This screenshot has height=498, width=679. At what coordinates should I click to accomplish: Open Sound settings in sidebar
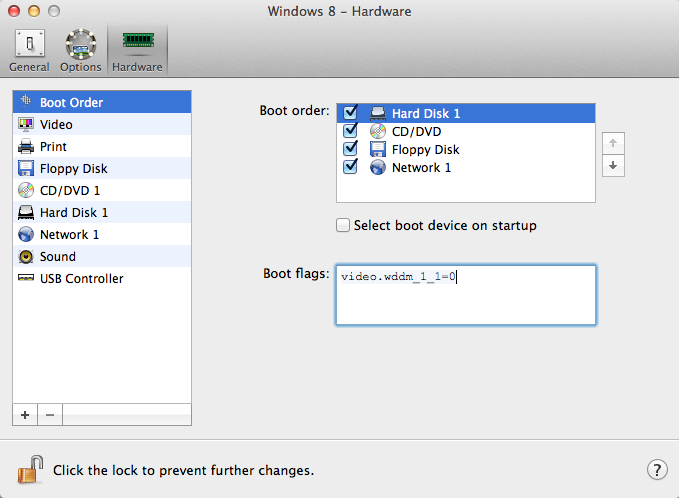point(102,256)
